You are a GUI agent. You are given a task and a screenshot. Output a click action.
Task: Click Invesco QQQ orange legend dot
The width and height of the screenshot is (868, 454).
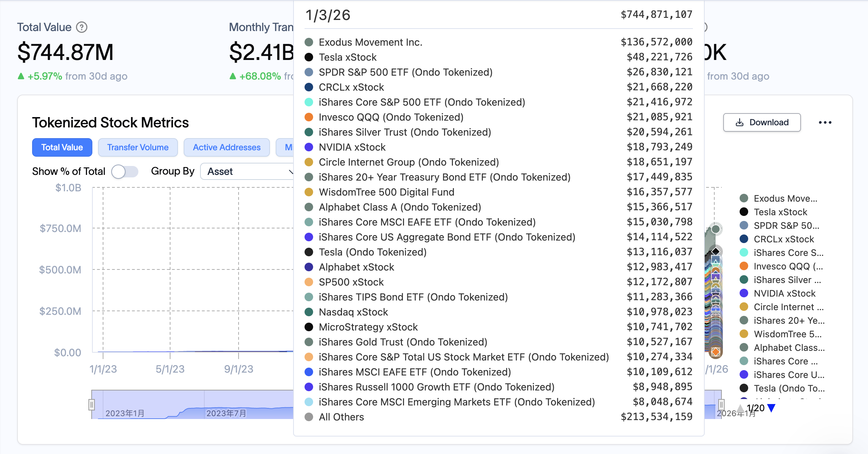point(744,266)
